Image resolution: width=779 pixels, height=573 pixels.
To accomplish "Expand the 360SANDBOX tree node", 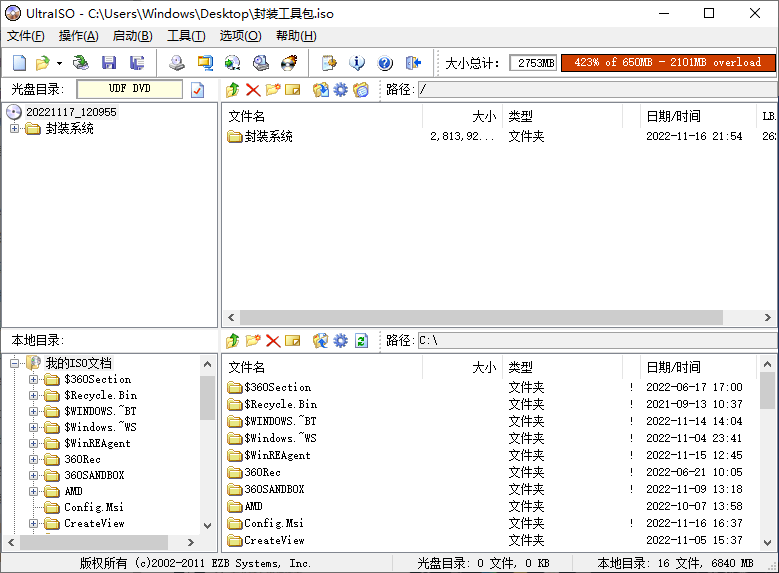I will tap(33, 475).
